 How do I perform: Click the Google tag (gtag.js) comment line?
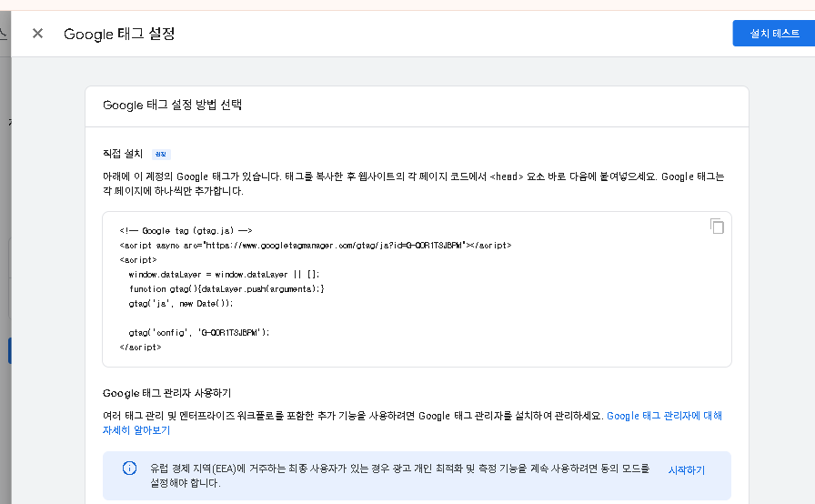pos(186,231)
